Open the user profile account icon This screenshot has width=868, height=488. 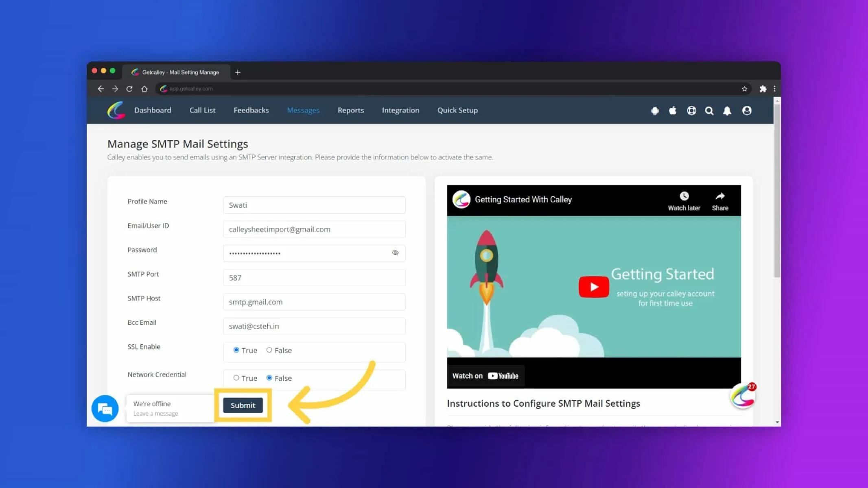[x=747, y=111]
